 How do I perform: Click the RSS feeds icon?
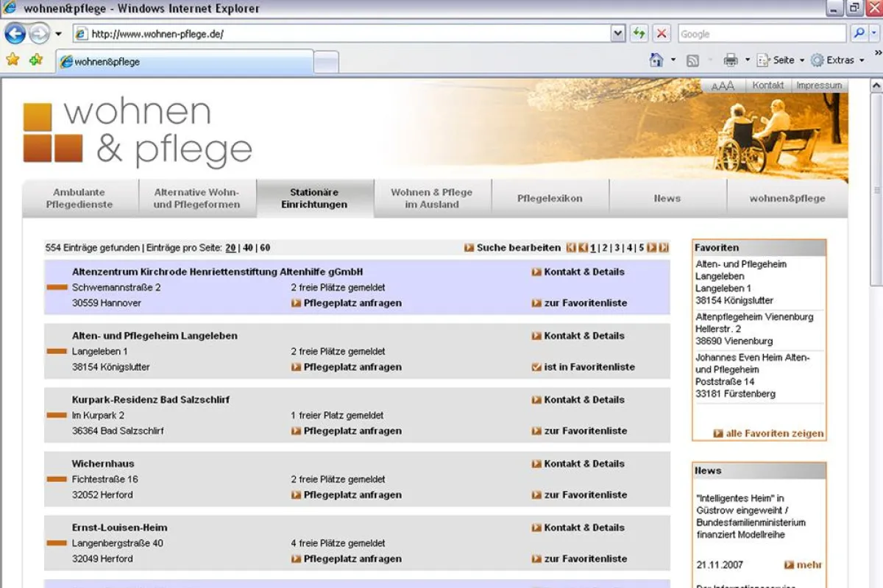pos(692,61)
